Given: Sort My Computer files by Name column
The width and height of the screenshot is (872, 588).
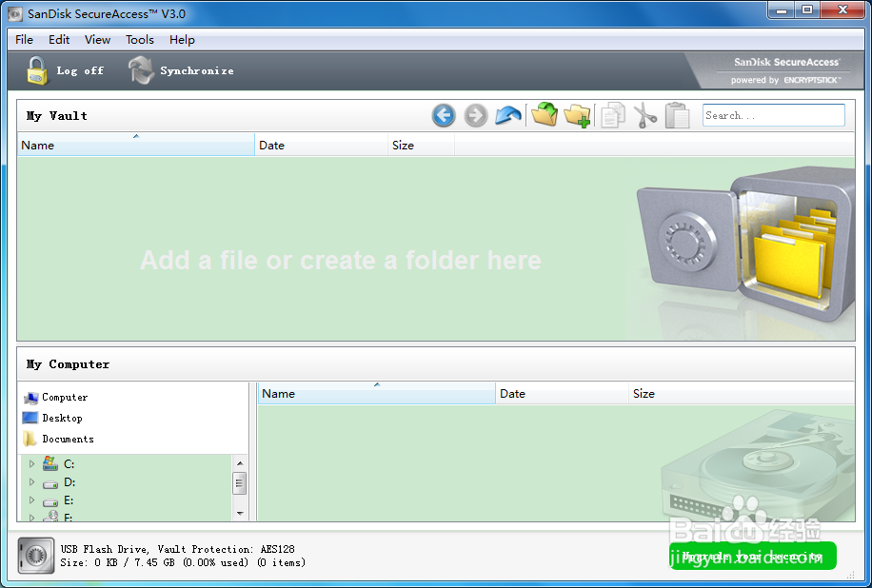Looking at the screenshot, I should pos(376,394).
